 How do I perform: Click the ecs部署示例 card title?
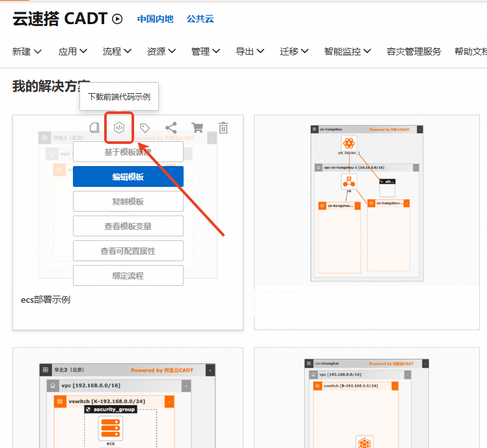coord(46,300)
